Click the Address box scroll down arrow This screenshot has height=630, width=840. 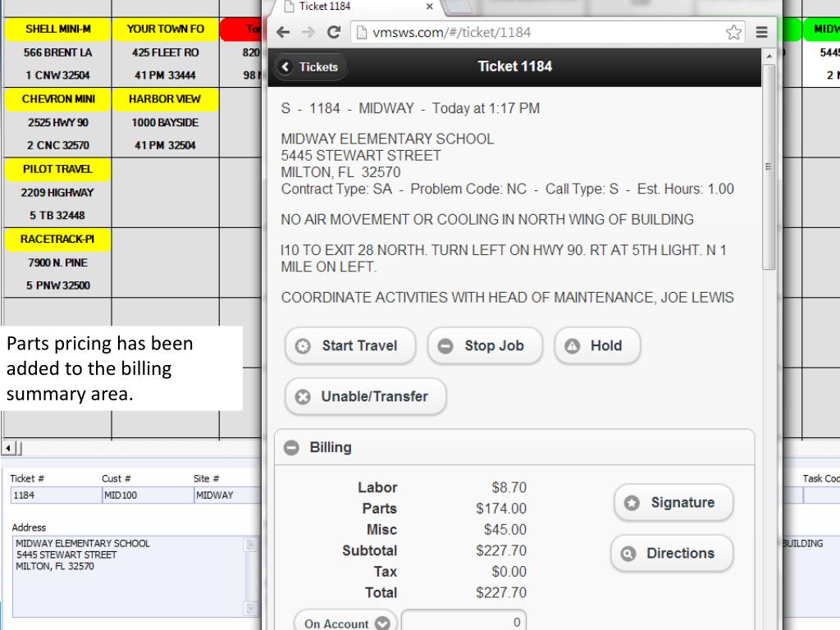tap(250, 609)
